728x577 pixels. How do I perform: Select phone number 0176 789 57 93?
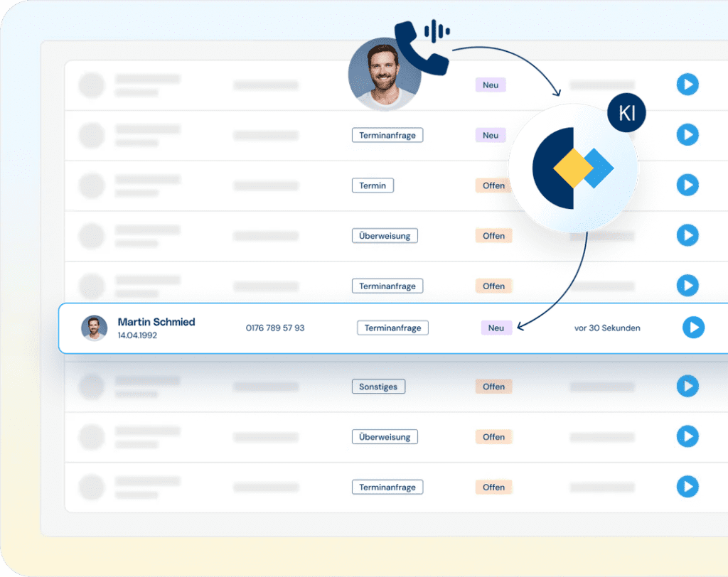(x=275, y=328)
